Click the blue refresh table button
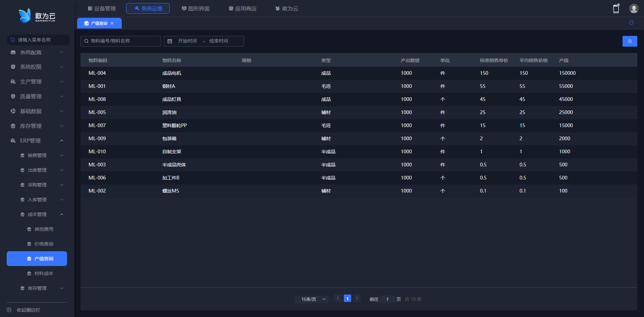This screenshot has height=317, width=644. tap(630, 41)
